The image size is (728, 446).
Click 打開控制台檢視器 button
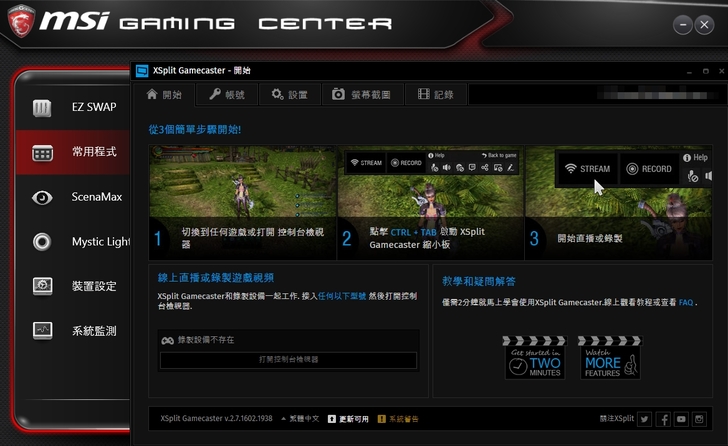click(288, 360)
